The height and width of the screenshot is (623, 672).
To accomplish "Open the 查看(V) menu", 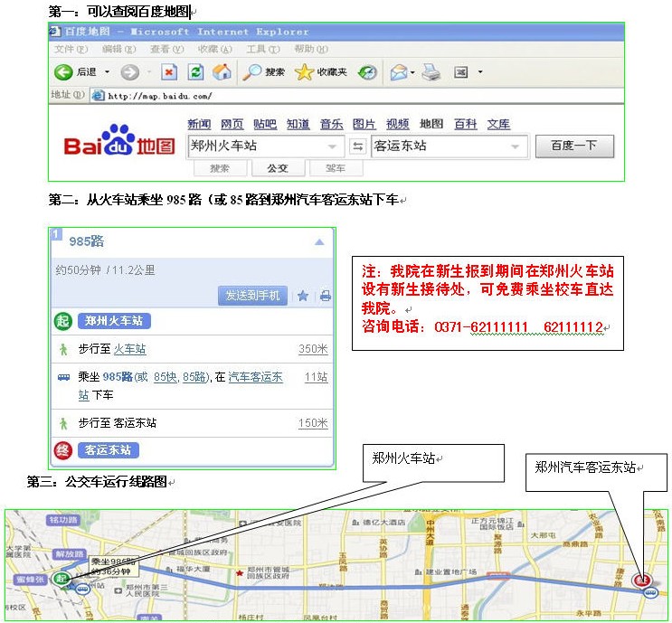I will 167,49.
